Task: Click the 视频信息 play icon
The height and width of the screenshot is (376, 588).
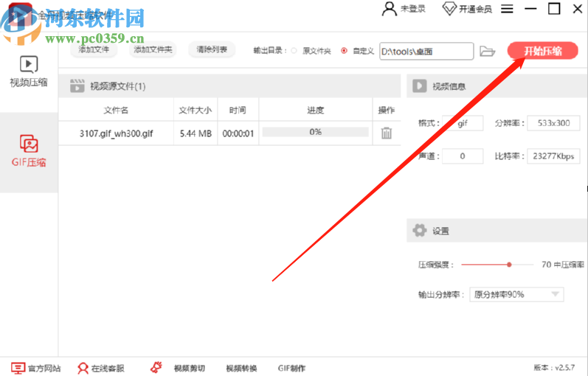Action: coord(420,86)
